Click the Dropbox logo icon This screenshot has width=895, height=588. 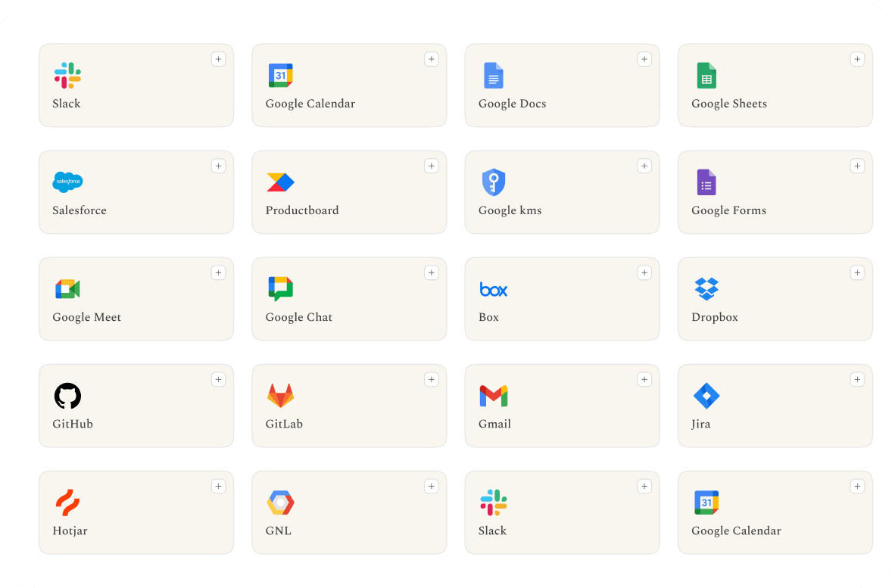[706, 288]
